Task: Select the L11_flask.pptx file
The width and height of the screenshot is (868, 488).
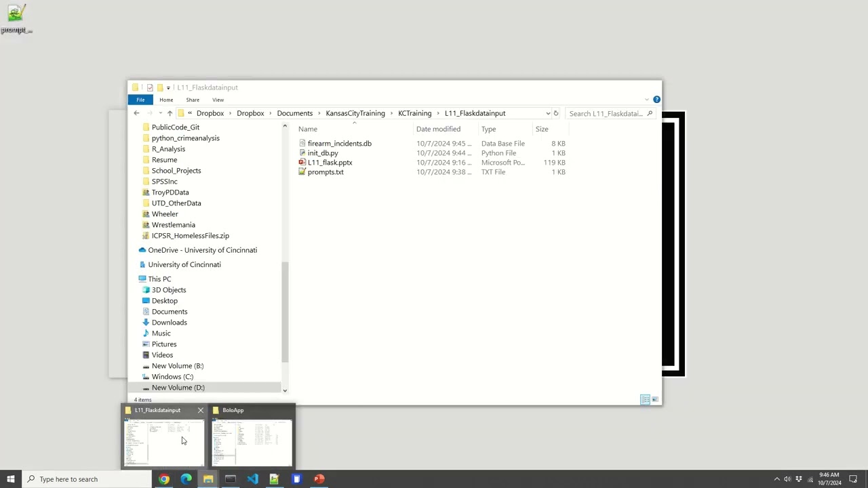Action: (x=330, y=162)
